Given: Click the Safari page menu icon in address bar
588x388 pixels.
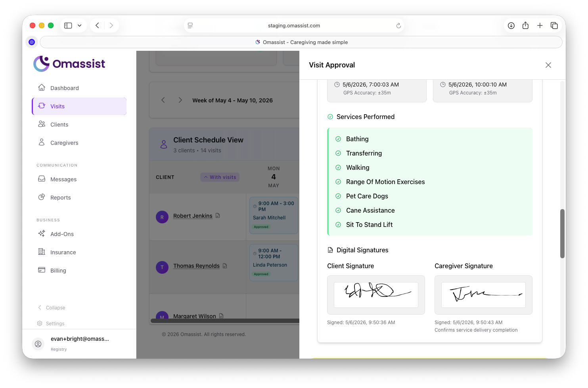Looking at the screenshot, I should pos(190,25).
